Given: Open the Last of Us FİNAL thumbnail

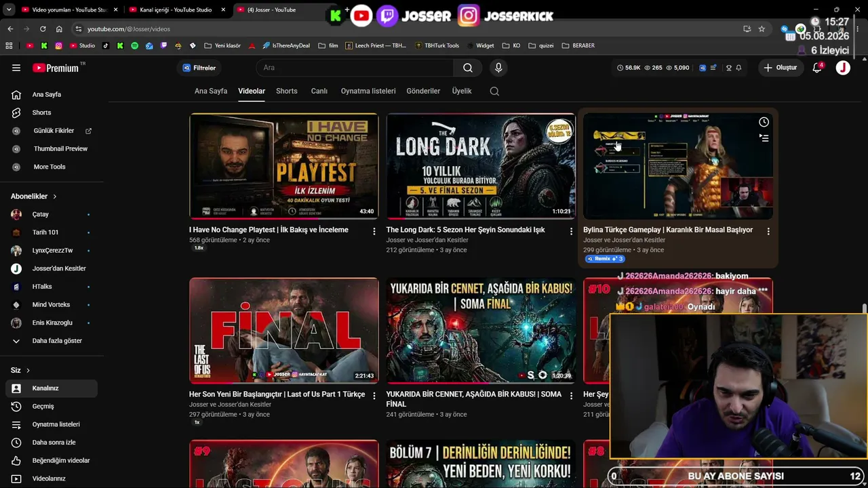Looking at the screenshot, I should [x=284, y=331].
